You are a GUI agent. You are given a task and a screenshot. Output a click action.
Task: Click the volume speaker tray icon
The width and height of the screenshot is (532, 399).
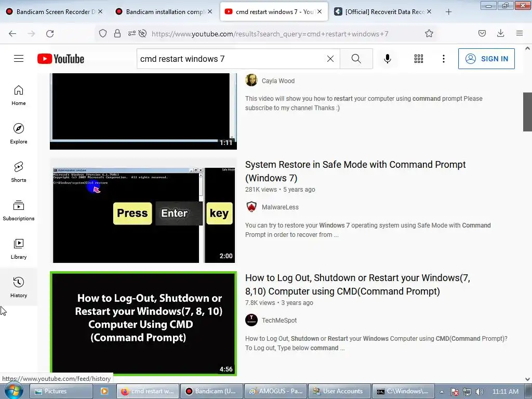[480, 392]
